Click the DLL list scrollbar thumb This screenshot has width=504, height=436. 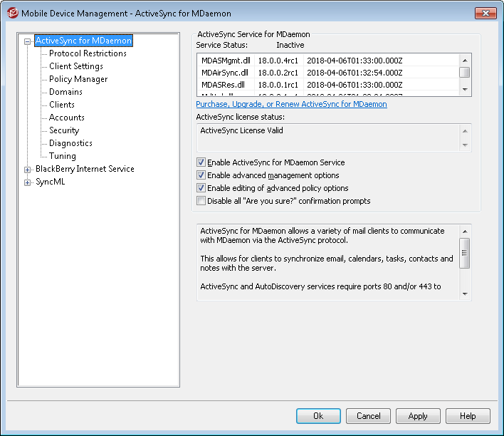pos(465,73)
